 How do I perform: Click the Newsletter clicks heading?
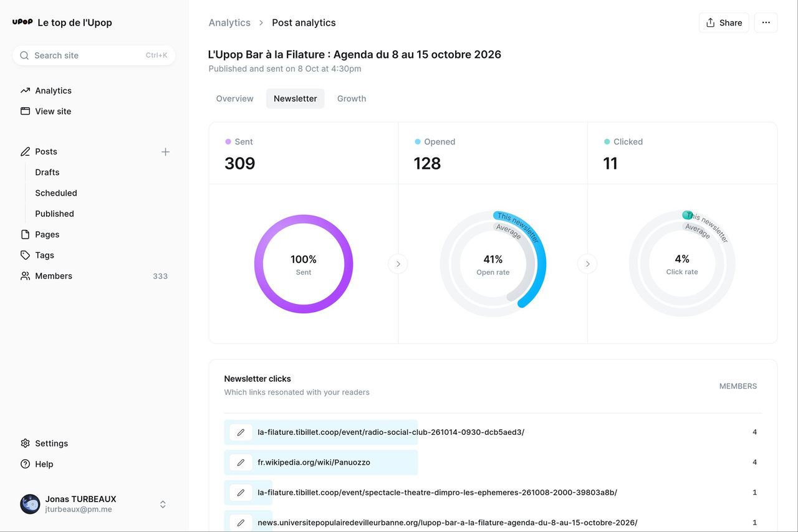(x=257, y=379)
